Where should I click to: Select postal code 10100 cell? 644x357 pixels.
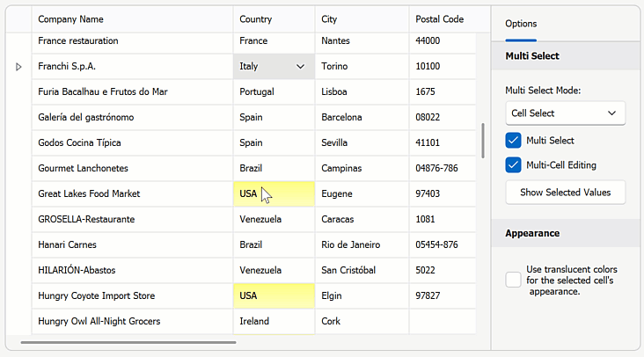coord(443,67)
